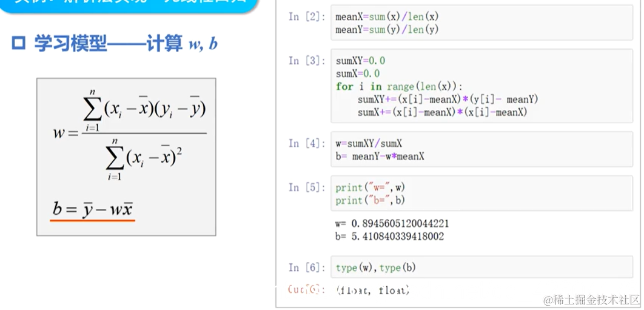Click output value 'b= 5.410840339418002'
The width and height of the screenshot is (644, 310).
click(389, 237)
